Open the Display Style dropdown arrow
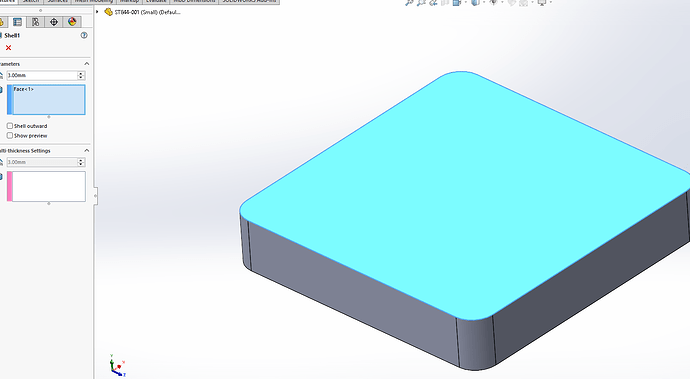 click(x=484, y=3)
